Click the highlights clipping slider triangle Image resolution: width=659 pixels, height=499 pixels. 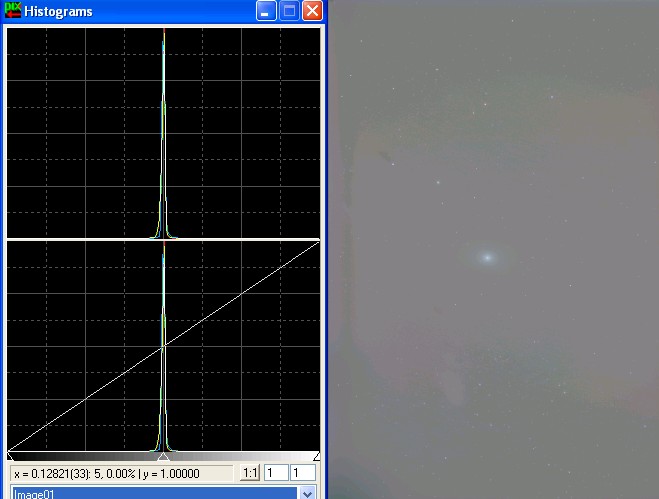[317, 457]
